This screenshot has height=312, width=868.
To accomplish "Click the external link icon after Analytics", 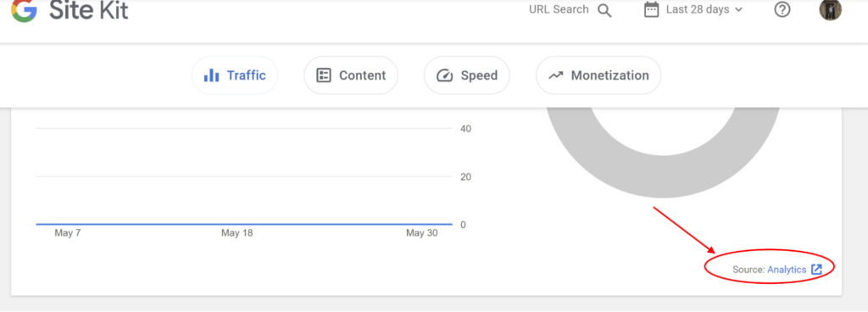I will click(x=816, y=270).
